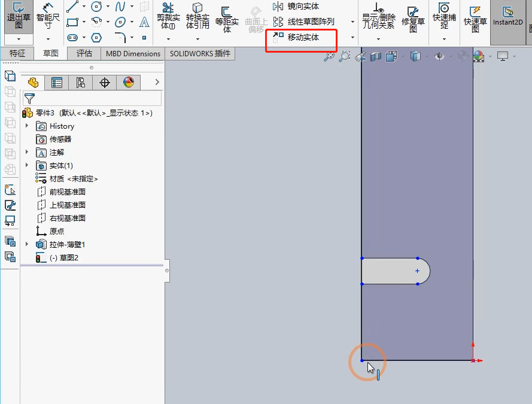
Task: Pick the Line sketch tool
Action: coord(72,7)
